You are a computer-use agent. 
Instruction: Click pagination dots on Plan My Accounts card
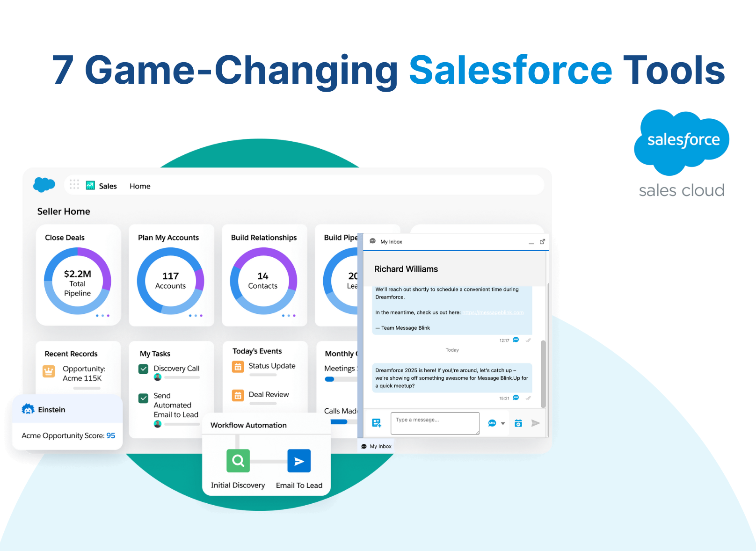pos(196,316)
